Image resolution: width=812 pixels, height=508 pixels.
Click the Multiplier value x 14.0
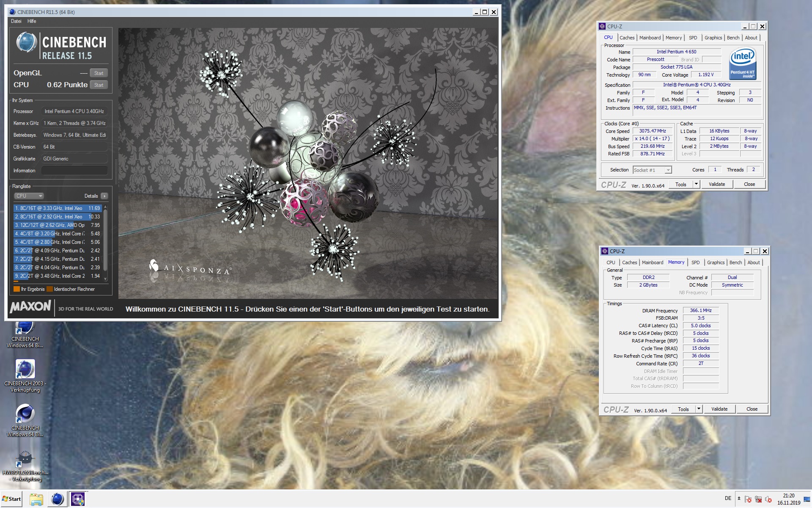653,139
